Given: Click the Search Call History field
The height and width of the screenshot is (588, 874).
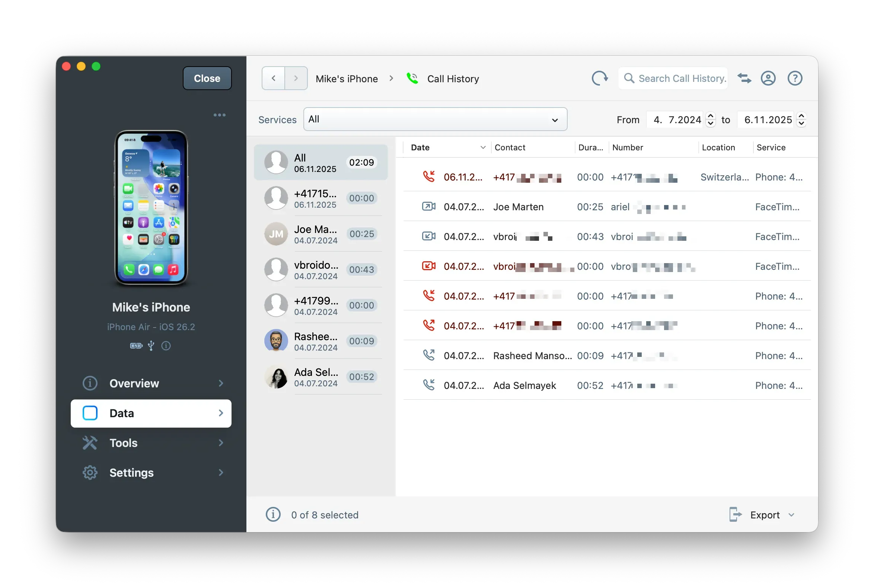Looking at the screenshot, I should pos(673,79).
